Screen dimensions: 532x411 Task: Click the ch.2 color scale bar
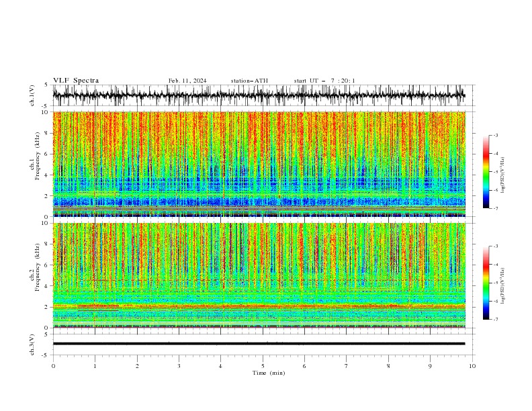486,283
